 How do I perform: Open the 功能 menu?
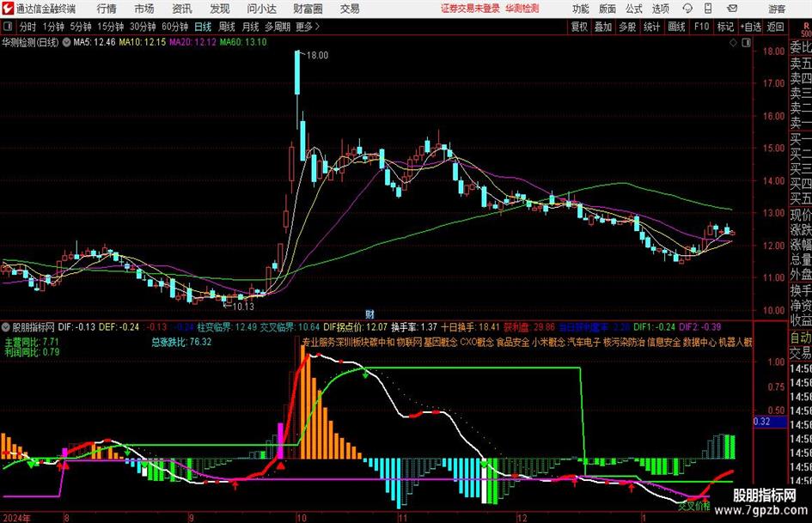tap(581, 9)
